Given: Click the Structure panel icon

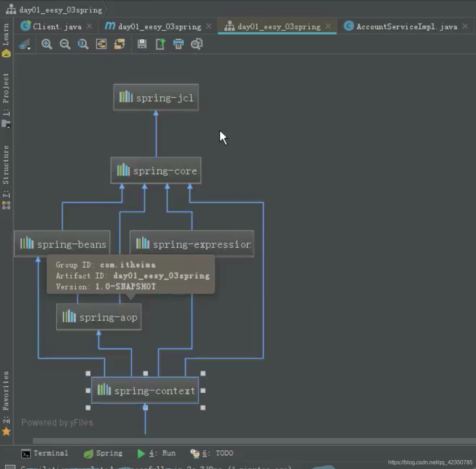Looking at the screenshot, I should 6,205.
